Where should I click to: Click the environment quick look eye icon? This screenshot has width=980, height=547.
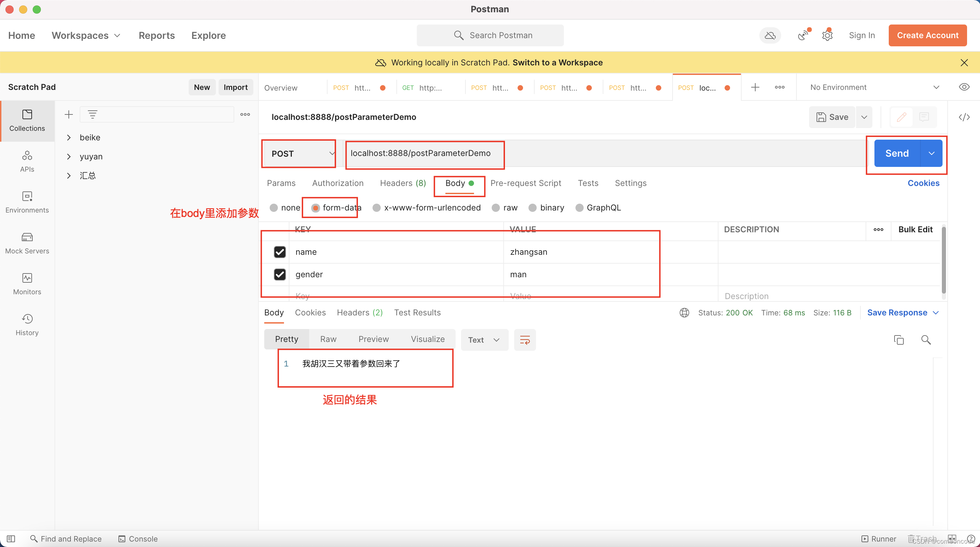click(x=964, y=87)
